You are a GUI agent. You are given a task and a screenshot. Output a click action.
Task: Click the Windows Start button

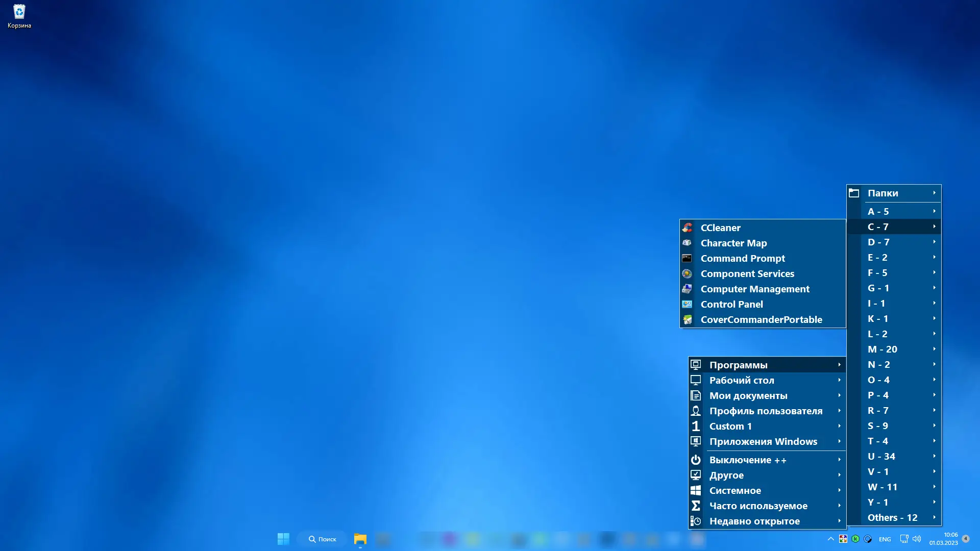(284, 539)
